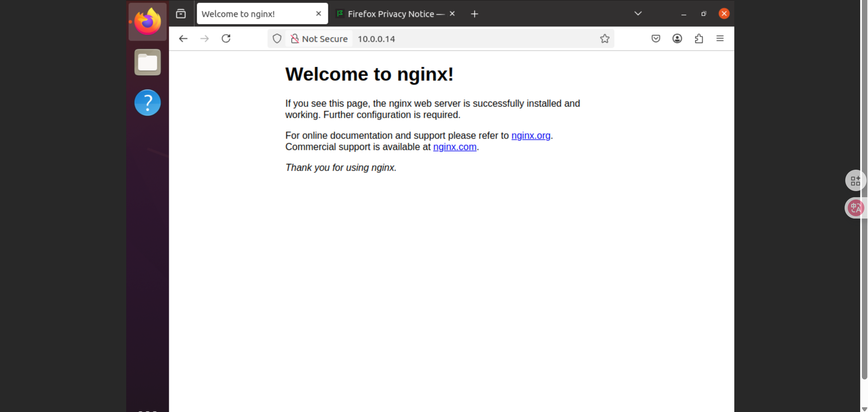Switch to Firefox Privacy Notice tab
This screenshot has width=868, height=412.
click(396, 14)
